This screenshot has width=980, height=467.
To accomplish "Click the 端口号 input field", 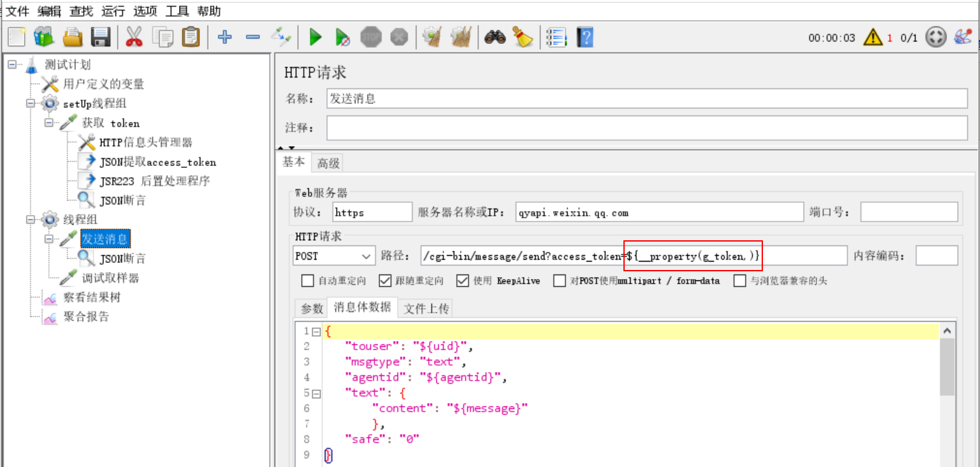I will tap(910, 212).
